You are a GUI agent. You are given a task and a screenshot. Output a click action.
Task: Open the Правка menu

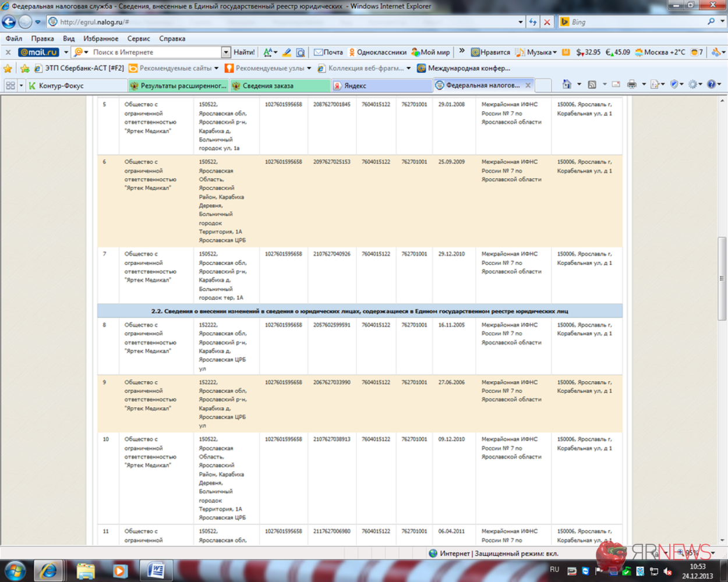coord(43,38)
